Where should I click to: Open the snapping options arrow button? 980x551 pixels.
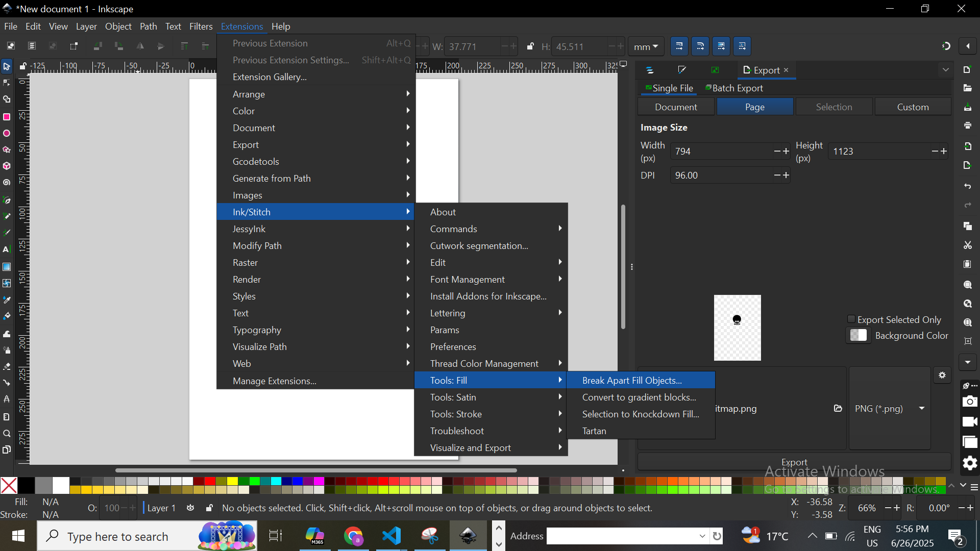[968, 46]
